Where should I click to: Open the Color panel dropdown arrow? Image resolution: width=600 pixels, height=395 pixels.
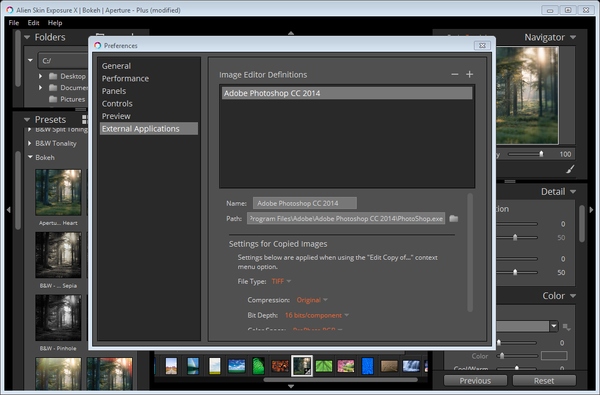(x=573, y=295)
